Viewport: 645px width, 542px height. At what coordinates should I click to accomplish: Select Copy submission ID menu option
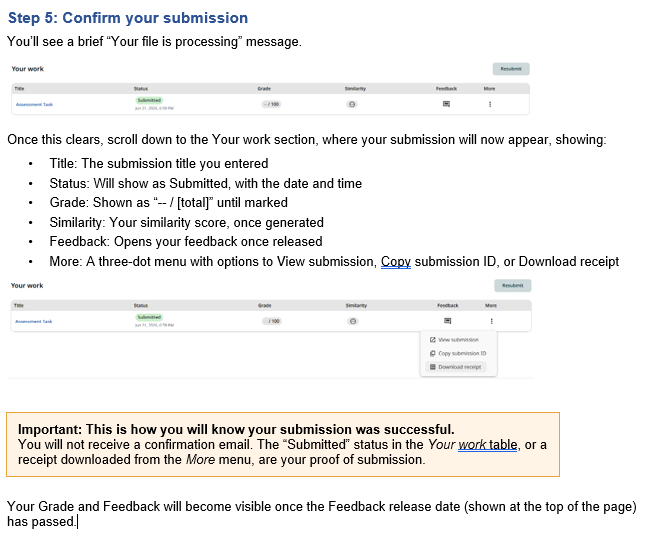tap(458, 353)
